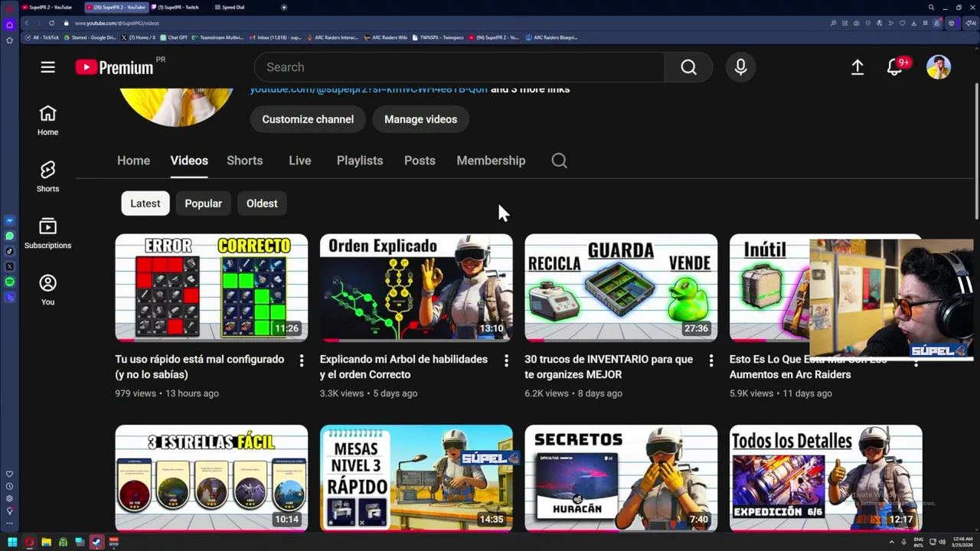Image resolution: width=980 pixels, height=551 pixels.
Task: Switch to the Speed Dial browser tab
Action: point(233,8)
